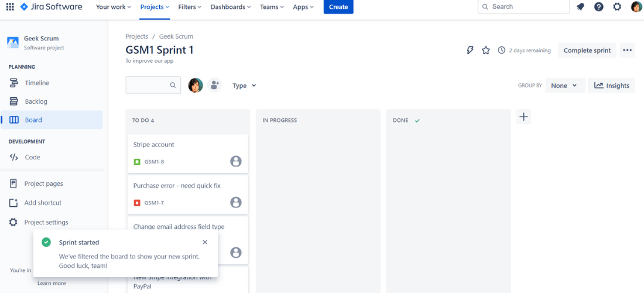Click unassigned avatar on Stripe account card
This screenshot has width=644, height=293.
pos(236,161)
